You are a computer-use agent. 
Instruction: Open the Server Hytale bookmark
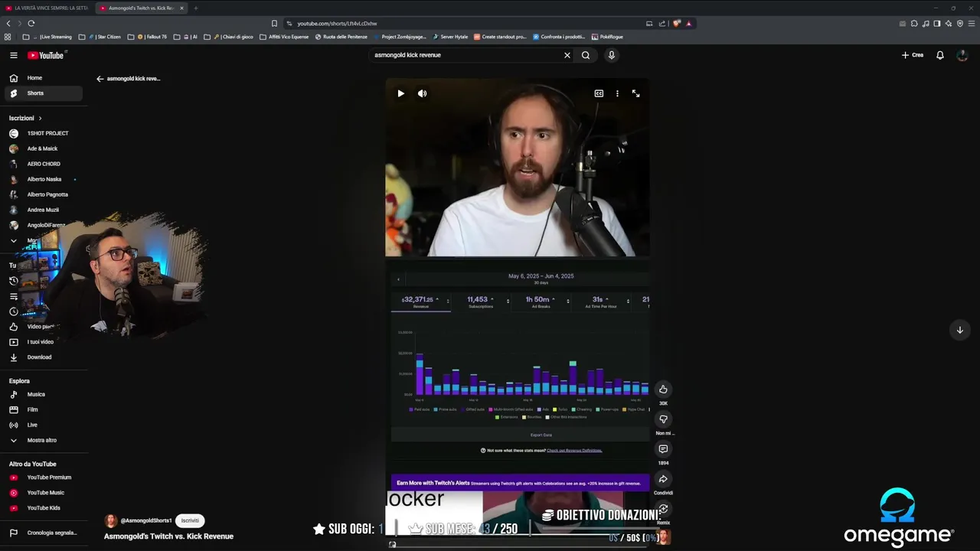[450, 37]
